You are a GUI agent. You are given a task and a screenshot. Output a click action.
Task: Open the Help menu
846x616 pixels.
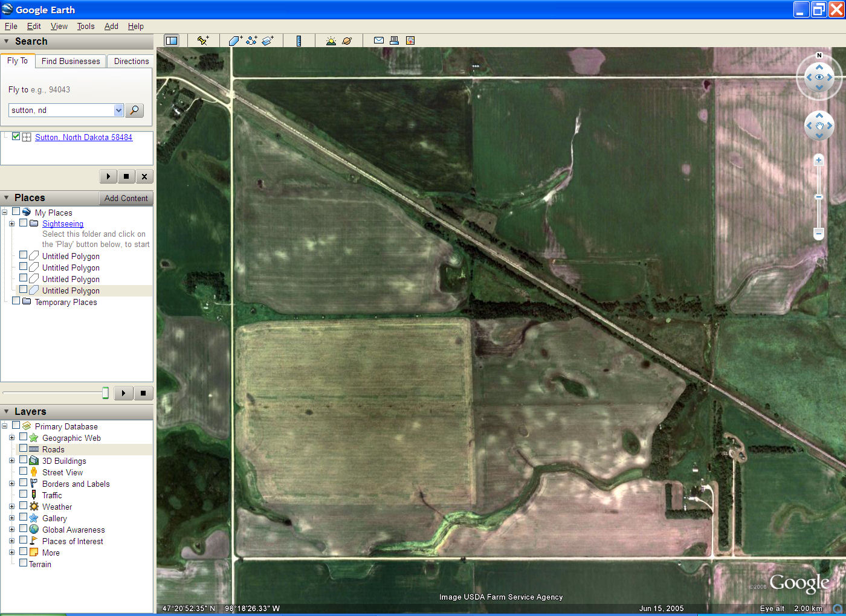(x=136, y=26)
